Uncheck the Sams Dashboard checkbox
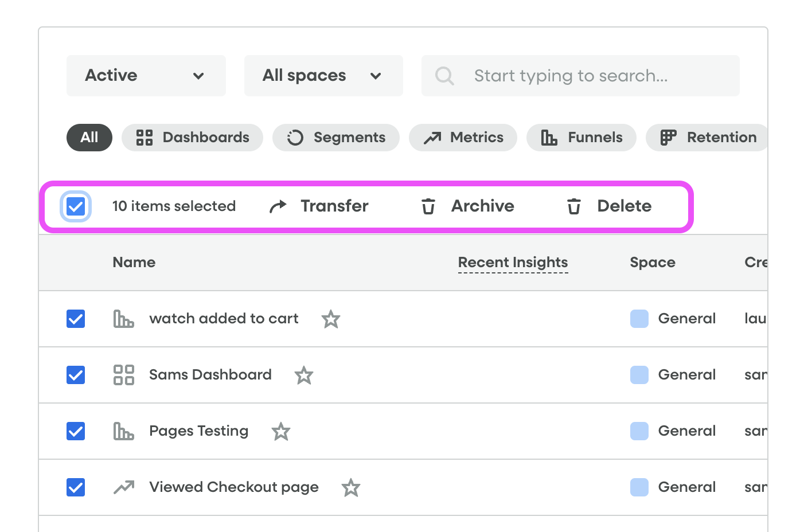Image resolution: width=804 pixels, height=532 pixels. [76, 375]
